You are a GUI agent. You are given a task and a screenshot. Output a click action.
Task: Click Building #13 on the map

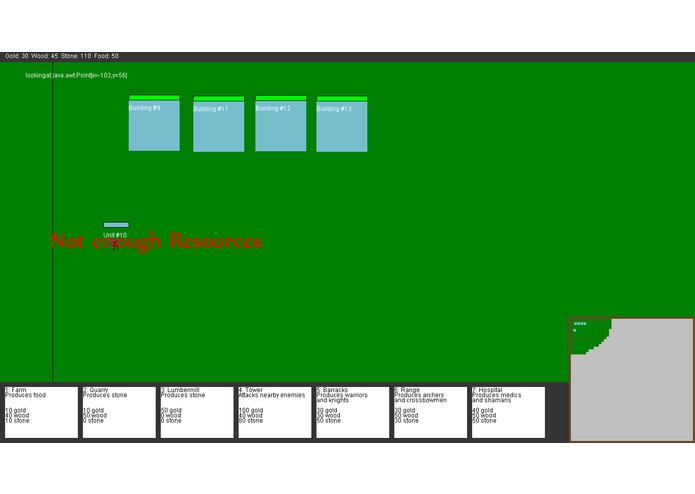pos(342,127)
